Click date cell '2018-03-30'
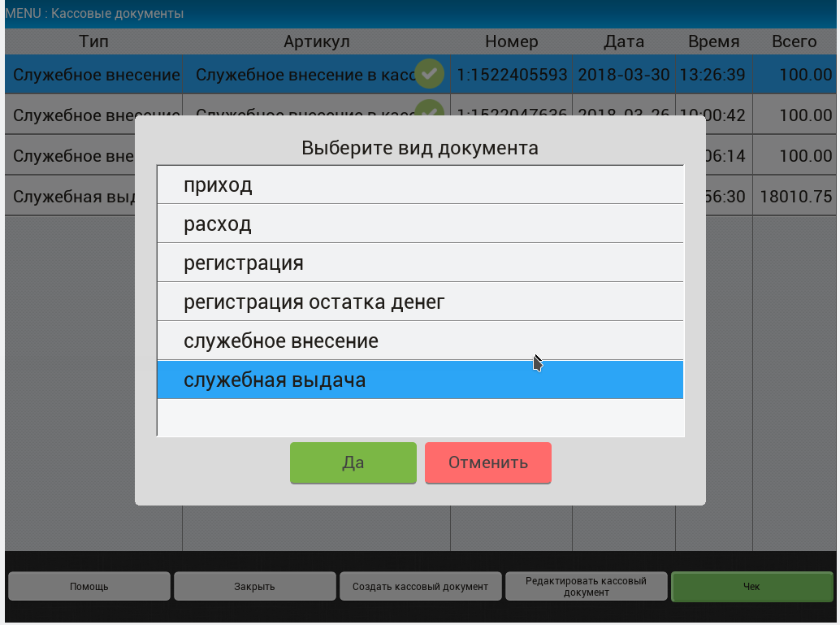Image resolution: width=840 pixels, height=625 pixels. pyautogui.click(x=624, y=75)
